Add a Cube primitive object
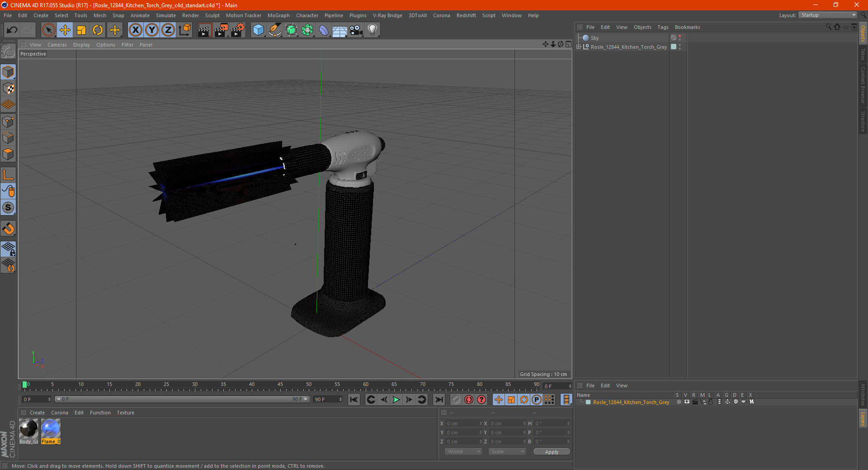The height and width of the screenshot is (470, 868). [x=259, y=30]
